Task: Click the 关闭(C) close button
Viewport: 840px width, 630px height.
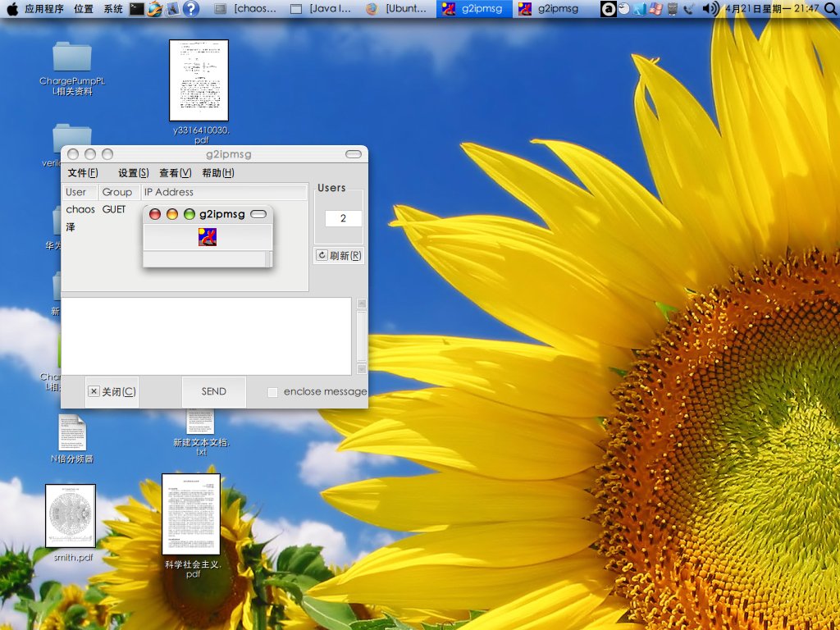Action: (112, 391)
